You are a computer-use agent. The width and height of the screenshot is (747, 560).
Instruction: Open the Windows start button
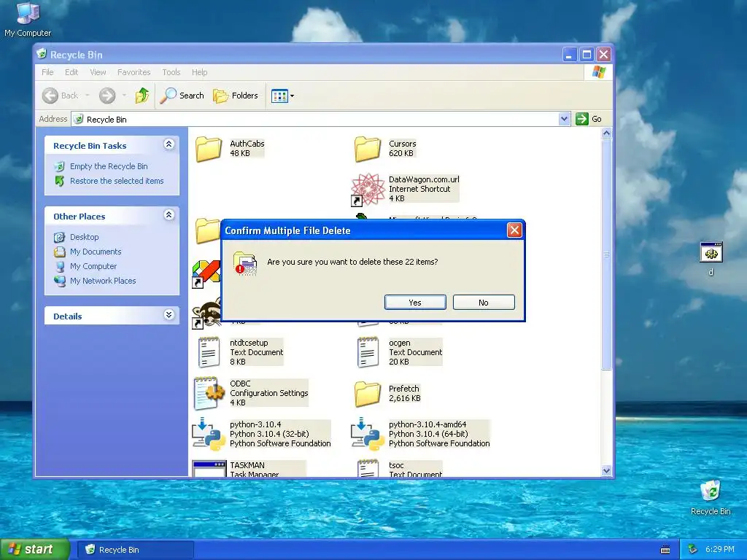(34, 550)
